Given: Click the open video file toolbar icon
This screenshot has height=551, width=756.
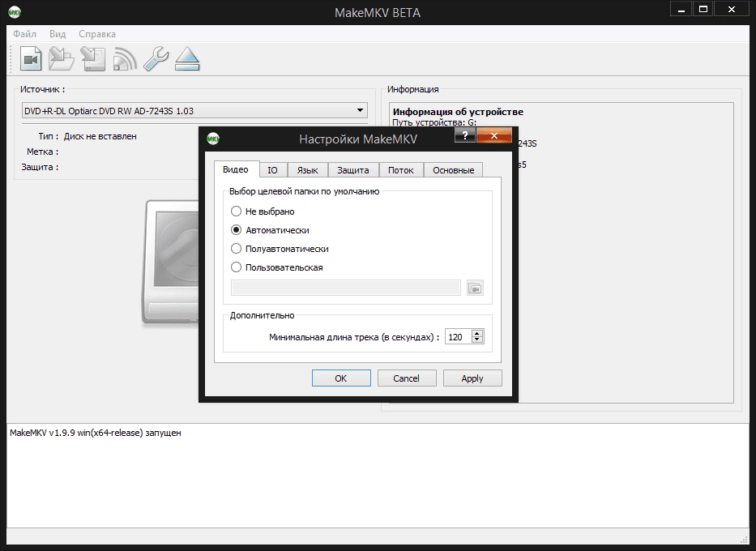Looking at the screenshot, I should pyautogui.click(x=31, y=59).
